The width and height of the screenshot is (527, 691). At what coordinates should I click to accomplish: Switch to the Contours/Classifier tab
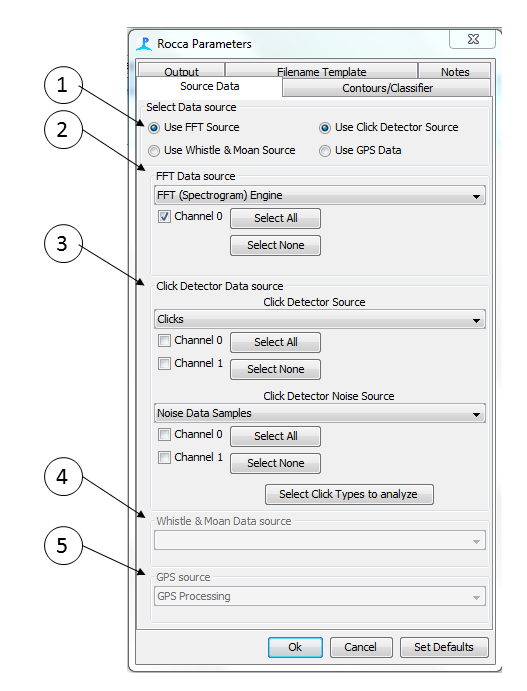(387, 88)
